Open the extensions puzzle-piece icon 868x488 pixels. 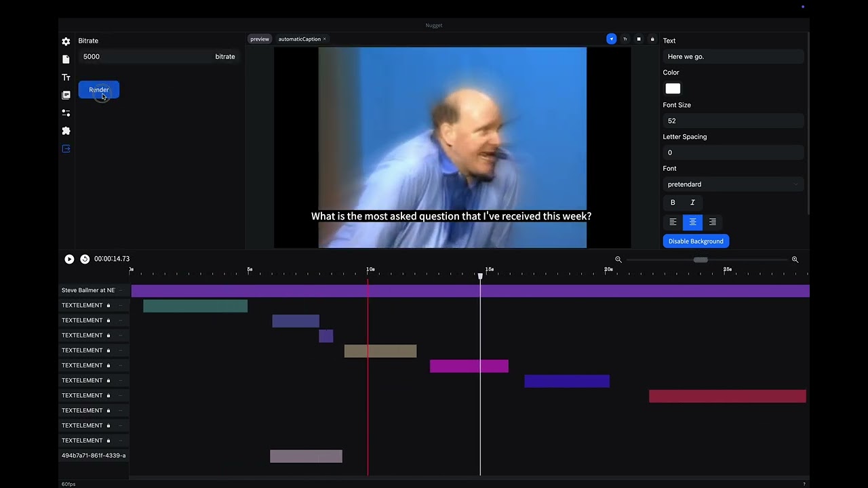(66, 131)
